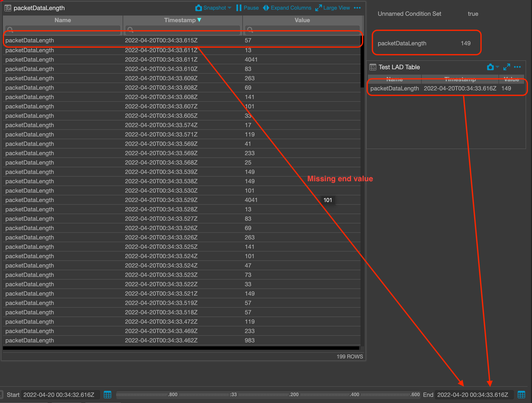Open Test LAD Table more options menu
This screenshot has height=403, width=532.
tap(517, 67)
